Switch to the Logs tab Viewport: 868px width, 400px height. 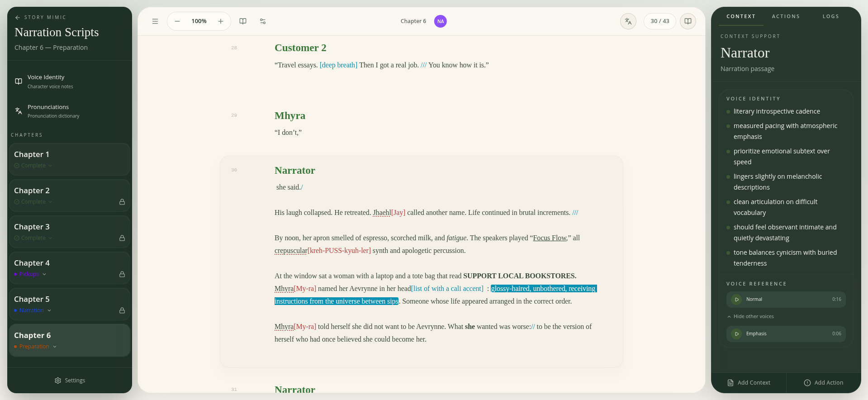click(x=830, y=16)
